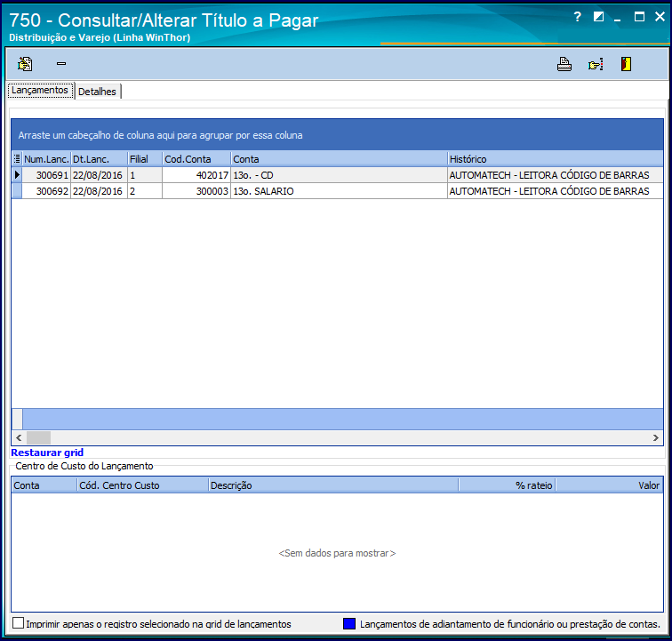Click Histórico AUTOMATECH cell in row 300692

[x=556, y=191]
